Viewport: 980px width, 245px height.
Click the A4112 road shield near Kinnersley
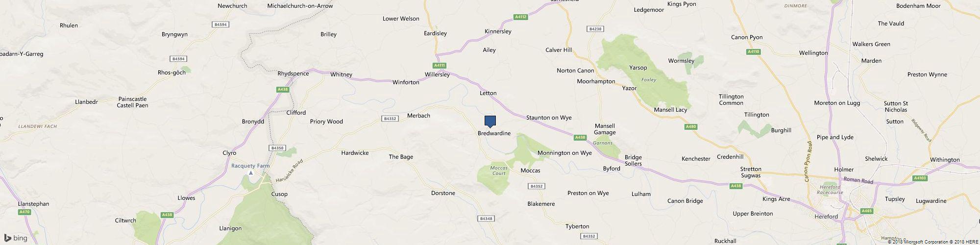521,17
